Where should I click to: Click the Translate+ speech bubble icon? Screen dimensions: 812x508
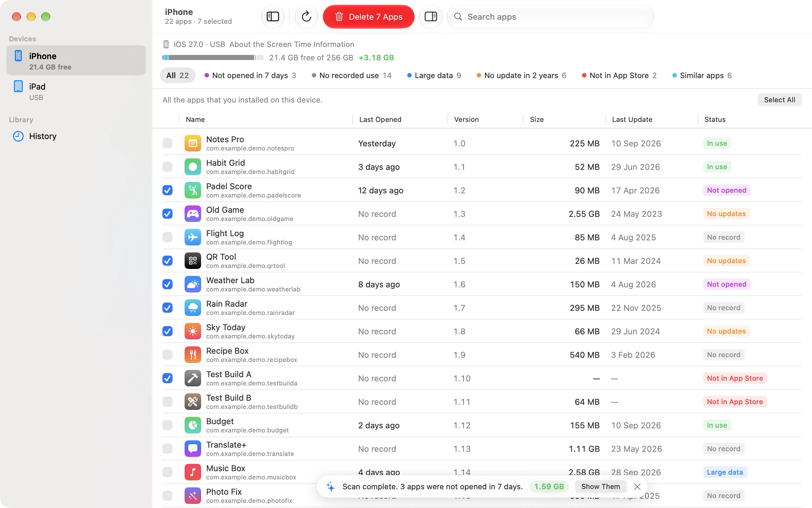tap(193, 449)
